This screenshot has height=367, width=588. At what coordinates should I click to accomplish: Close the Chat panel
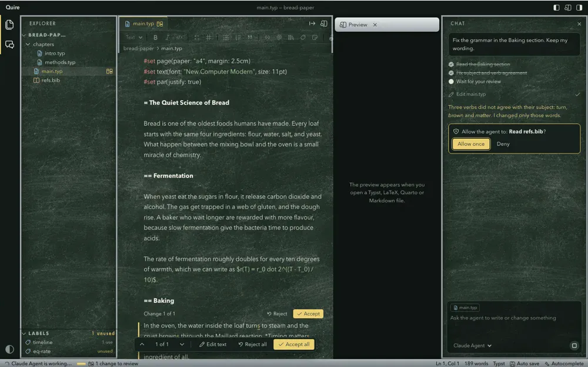point(579,24)
